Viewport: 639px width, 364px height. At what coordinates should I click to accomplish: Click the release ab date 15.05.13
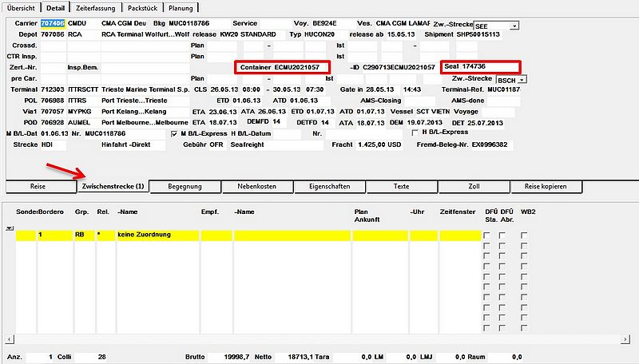[402, 34]
